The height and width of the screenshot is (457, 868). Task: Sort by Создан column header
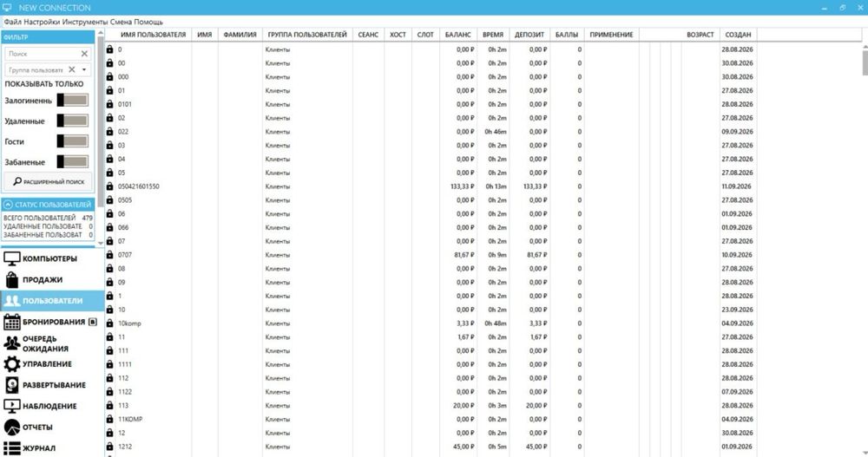[x=738, y=35]
